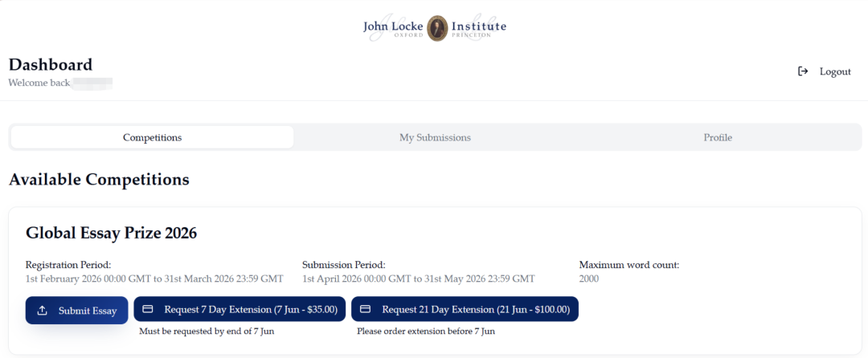Click the 2000 word count value

(589, 279)
